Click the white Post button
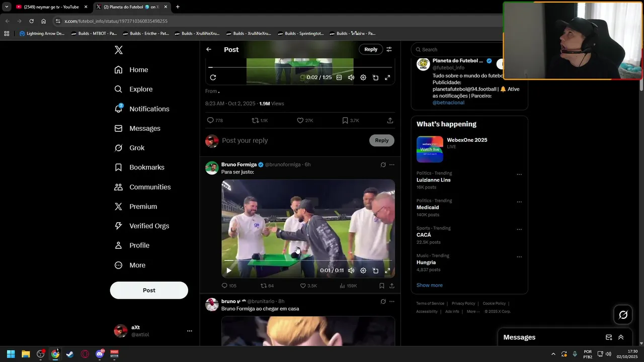Screen dimensions: 644x362 coord(149,290)
